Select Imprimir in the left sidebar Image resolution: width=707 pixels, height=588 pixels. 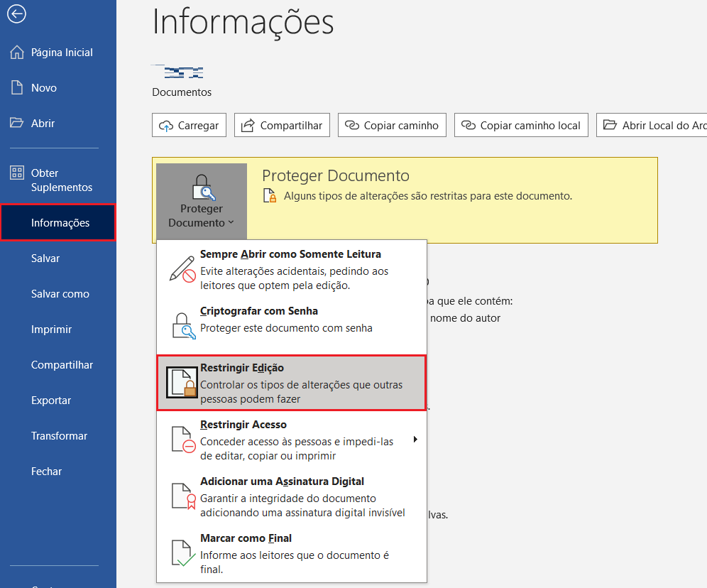(x=51, y=330)
